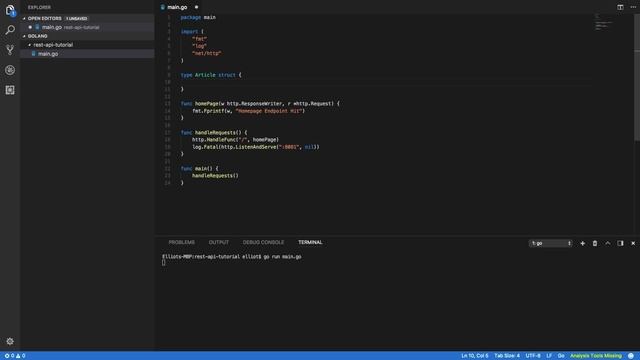This screenshot has height=360, width=640.
Task: Collapse the GOLANG folder section
Action: (24, 36)
